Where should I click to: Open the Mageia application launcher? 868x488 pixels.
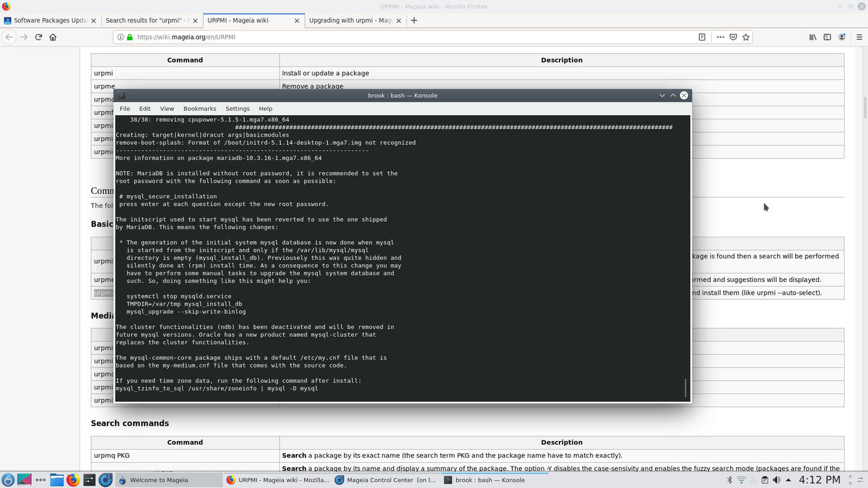[x=8, y=480]
